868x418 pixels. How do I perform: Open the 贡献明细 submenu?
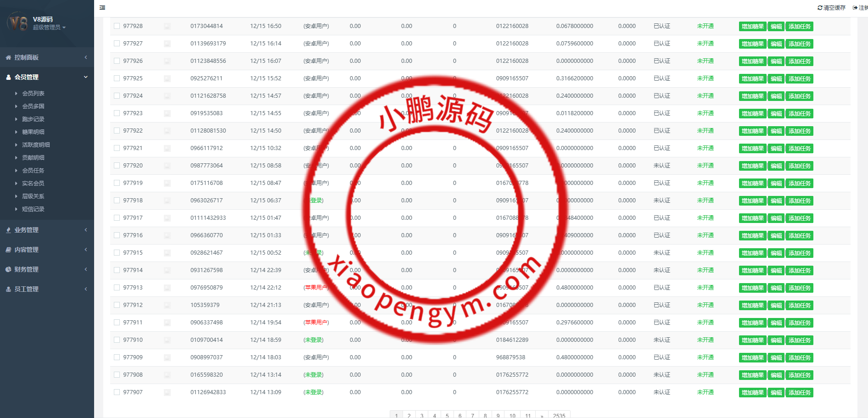click(33, 157)
